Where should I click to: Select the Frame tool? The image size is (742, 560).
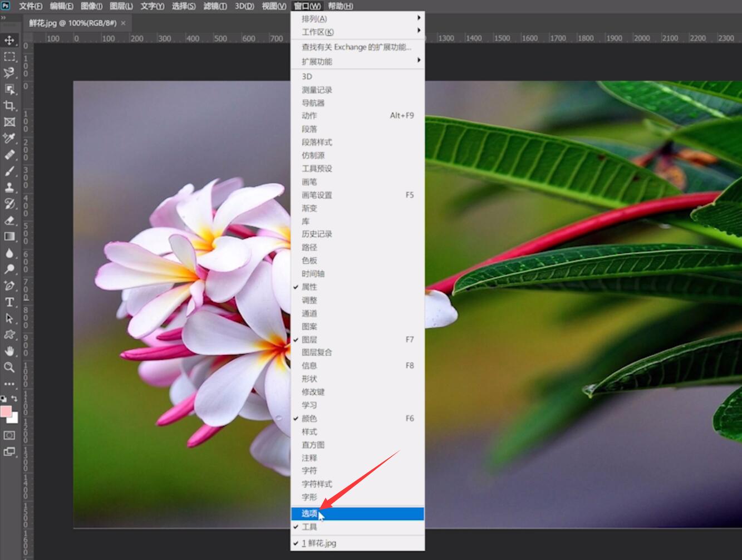(9, 122)
